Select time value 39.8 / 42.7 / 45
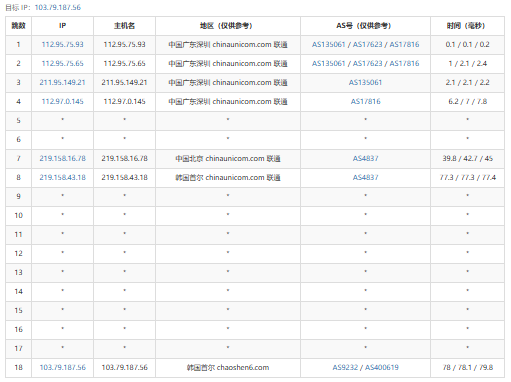 467,158
